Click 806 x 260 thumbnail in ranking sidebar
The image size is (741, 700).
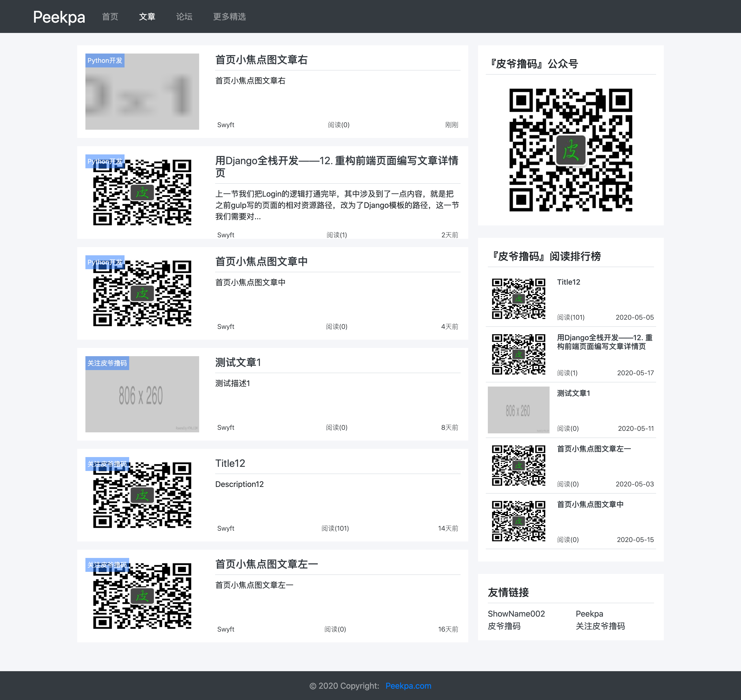point(519,410)
